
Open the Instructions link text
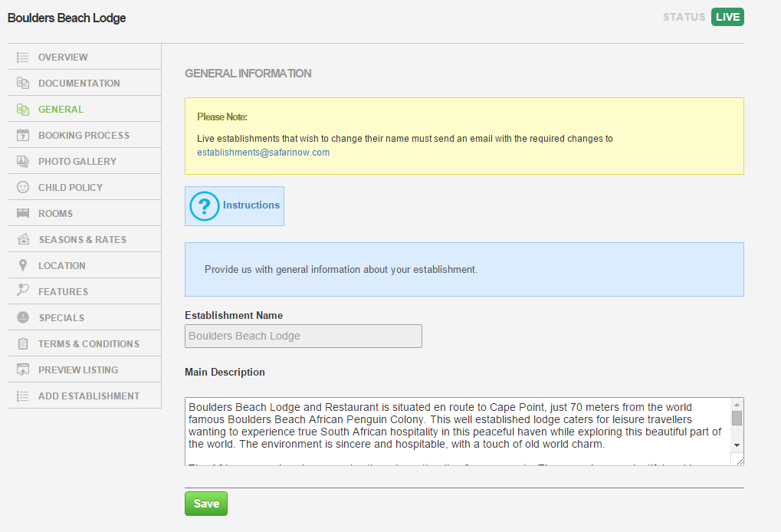(x=251, y=205)
